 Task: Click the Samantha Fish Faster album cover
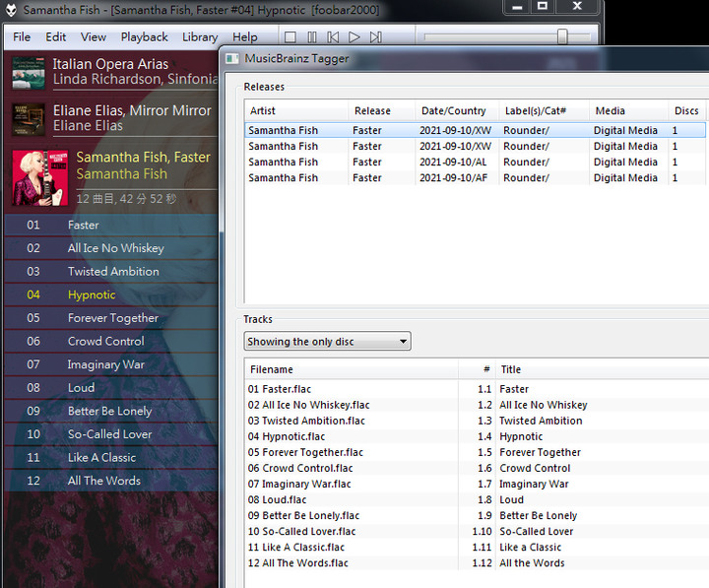40,178
